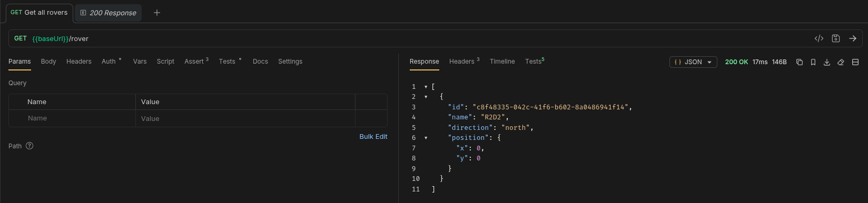
Task: Click the generate code icon in URL bar
Action: click(819, 38)
